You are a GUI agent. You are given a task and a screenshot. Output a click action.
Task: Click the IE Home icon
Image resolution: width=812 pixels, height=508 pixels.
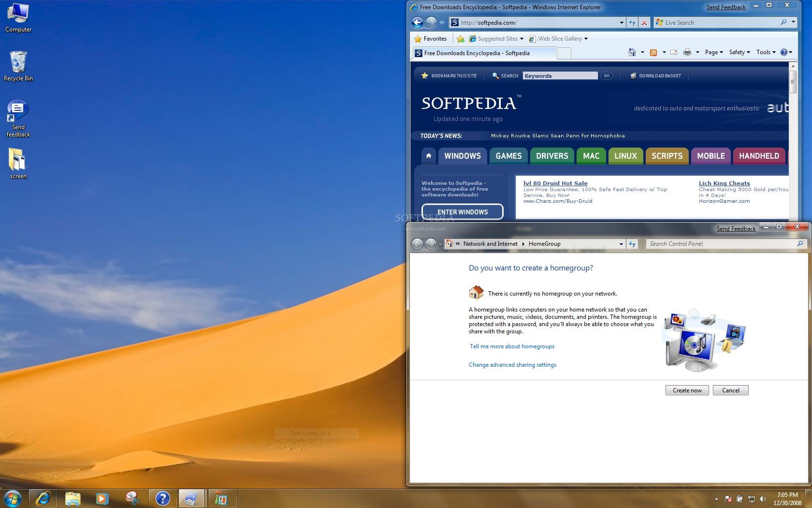tap(632, 52)
